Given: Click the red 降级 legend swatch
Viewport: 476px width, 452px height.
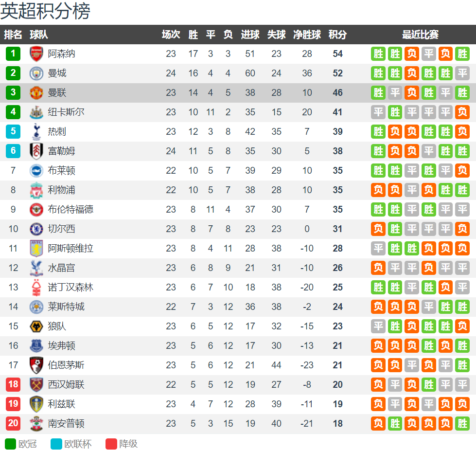Looking at the screenshot, I should pos(111,444).
